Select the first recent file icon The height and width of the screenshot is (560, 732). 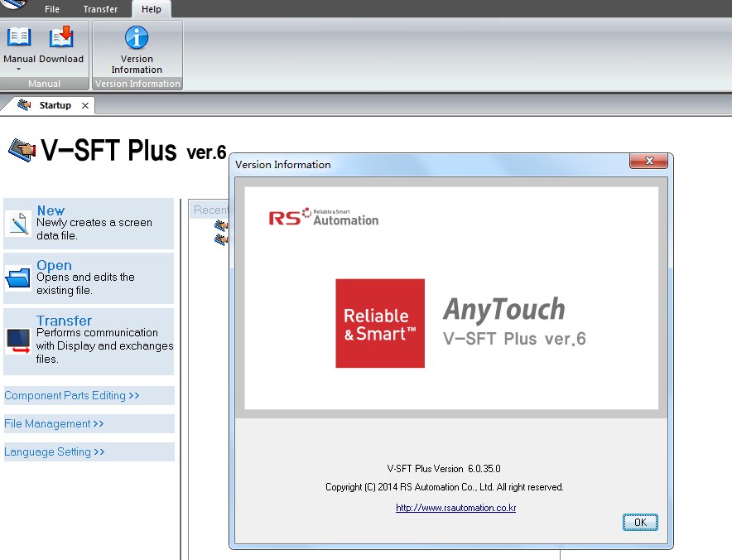221,225
